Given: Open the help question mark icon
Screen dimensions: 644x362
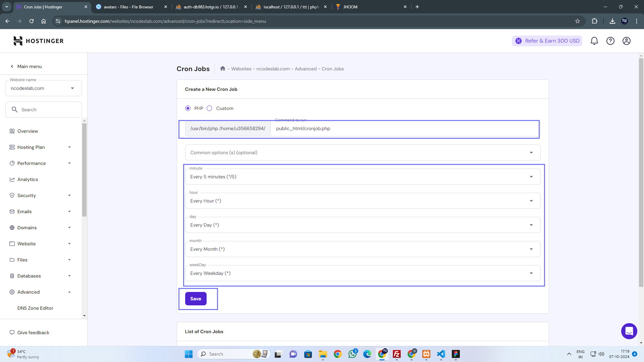Looking at the screenshot, I should tap(610, 41).
